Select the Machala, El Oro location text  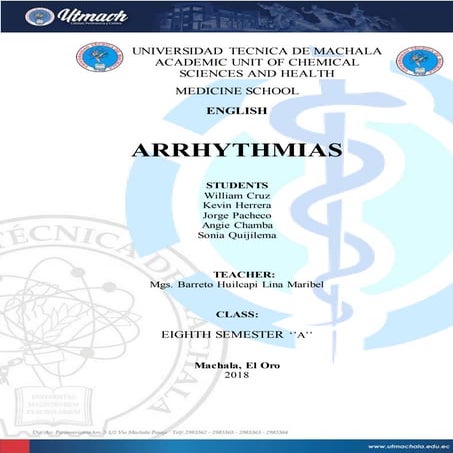[x=237, y=365]
